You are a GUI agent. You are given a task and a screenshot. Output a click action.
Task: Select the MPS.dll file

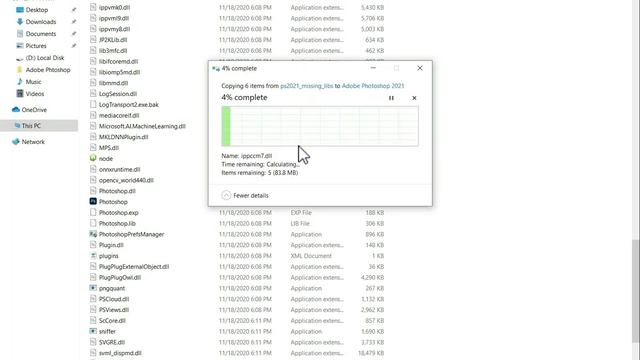[x=109, y=148]
